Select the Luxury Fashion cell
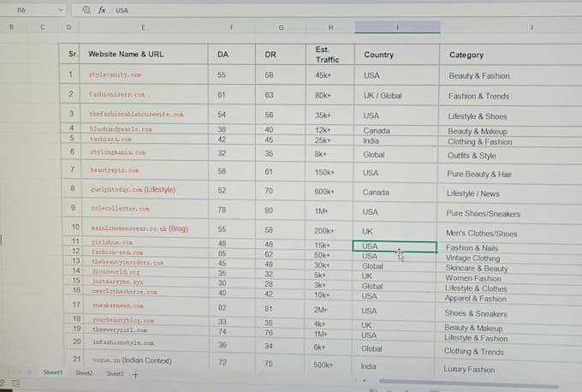The image size is (582, 392). (508, 370)
